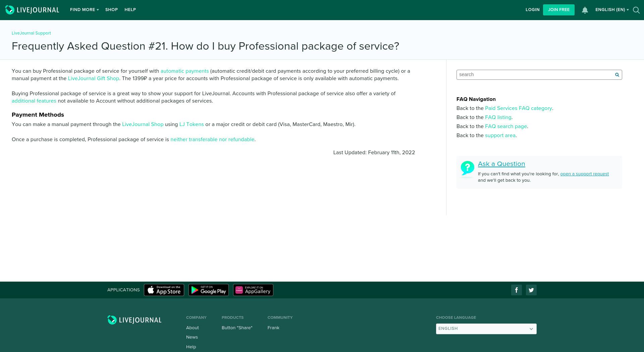Go back to the support area
This screenshot has width=644, height=352.
tap(500, 135)
